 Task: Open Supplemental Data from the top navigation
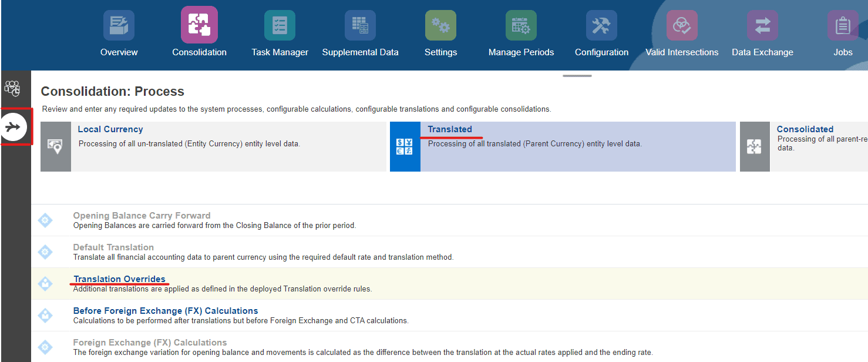360,25
